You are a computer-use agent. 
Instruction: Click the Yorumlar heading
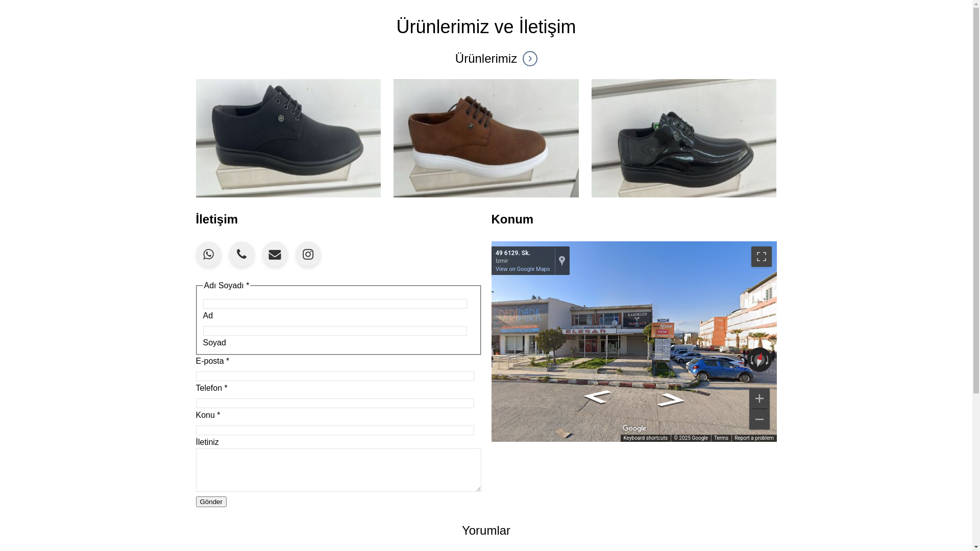[486, 531]
